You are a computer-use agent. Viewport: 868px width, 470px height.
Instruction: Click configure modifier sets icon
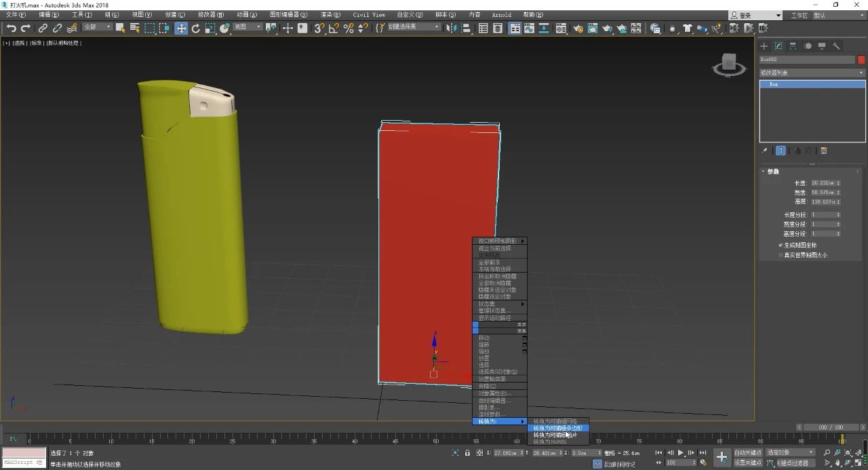[x=824, y=151]
